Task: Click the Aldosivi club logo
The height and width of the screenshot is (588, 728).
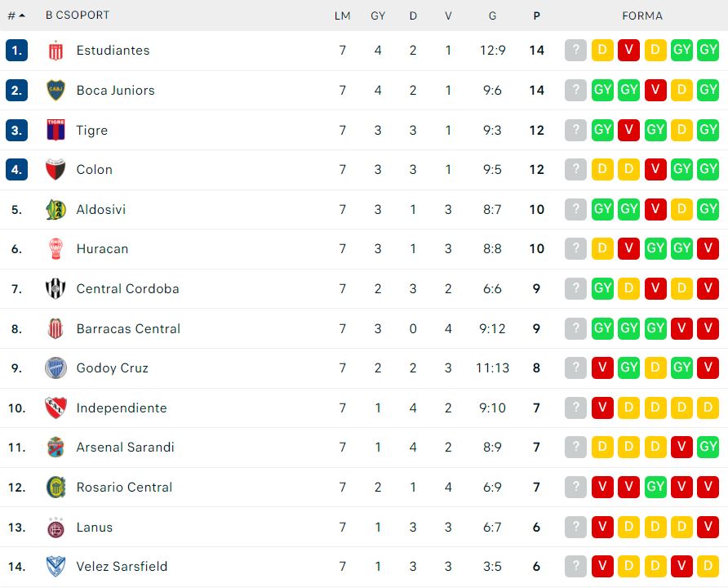Action: pos(55,209)
